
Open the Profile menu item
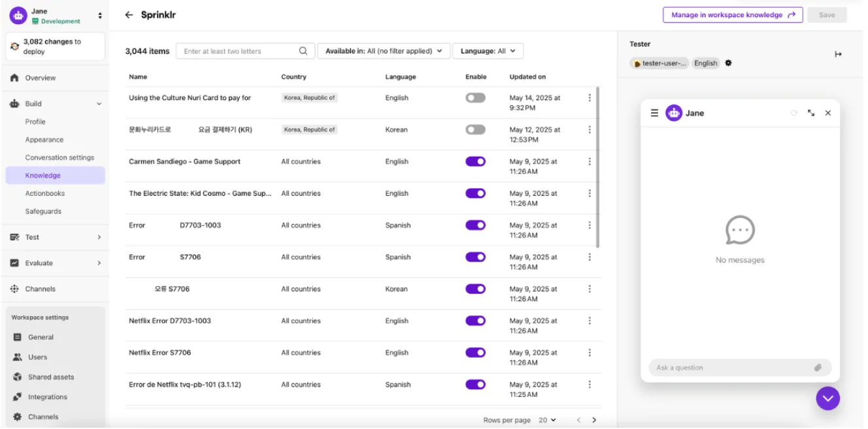pos(35,121)
